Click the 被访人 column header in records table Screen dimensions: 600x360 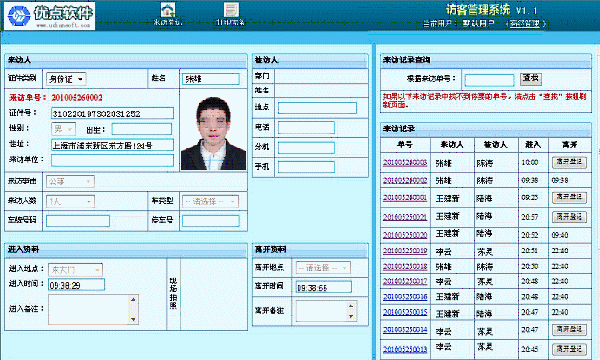click(496, 145)
